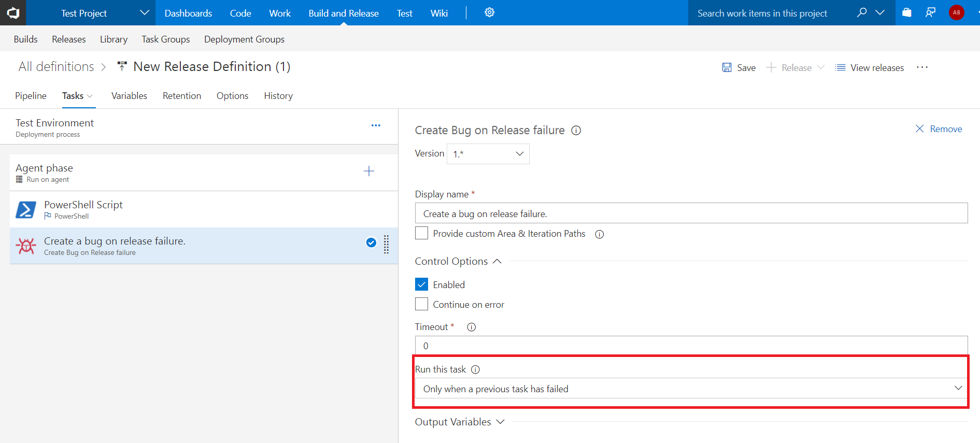Click into the Display name field

tap(691, 213)
